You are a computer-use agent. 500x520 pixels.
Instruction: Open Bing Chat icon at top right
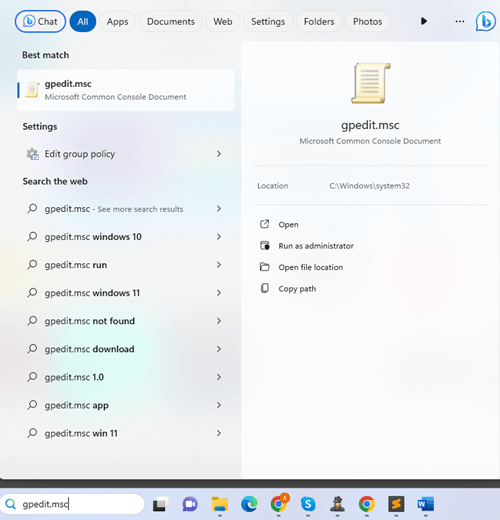[x=485, y=21]
